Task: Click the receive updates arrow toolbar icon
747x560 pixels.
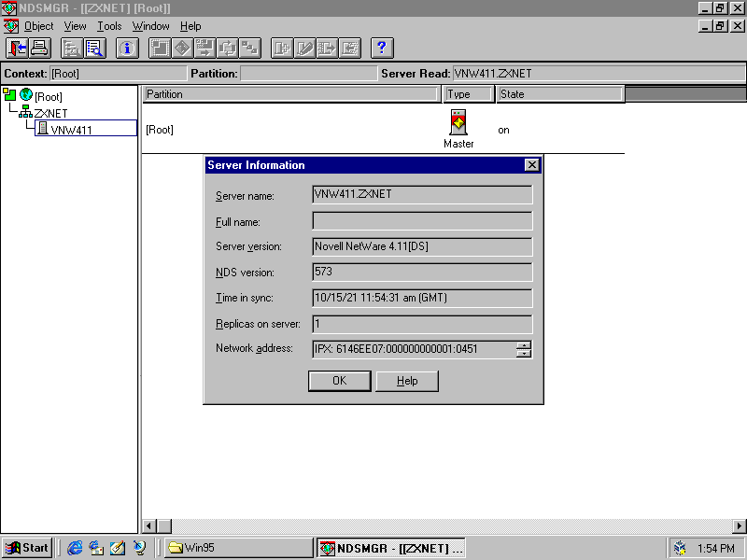Action: coord(349,49)
